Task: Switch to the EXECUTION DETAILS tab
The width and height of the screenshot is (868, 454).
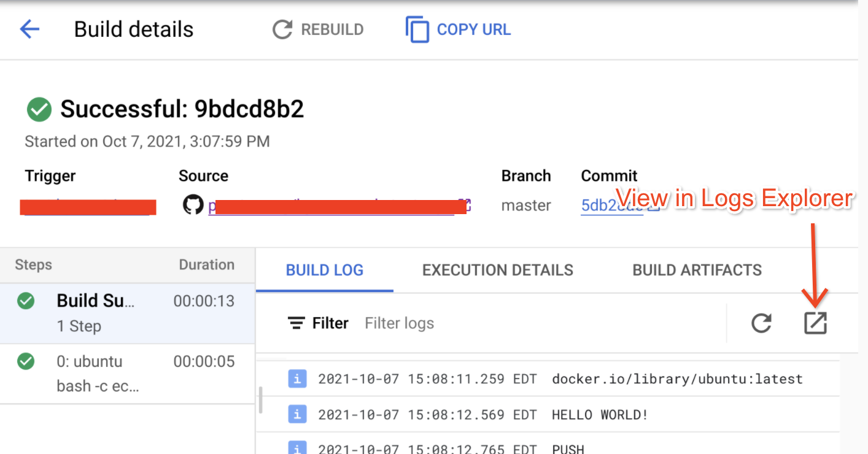Action: click(497, 270)
